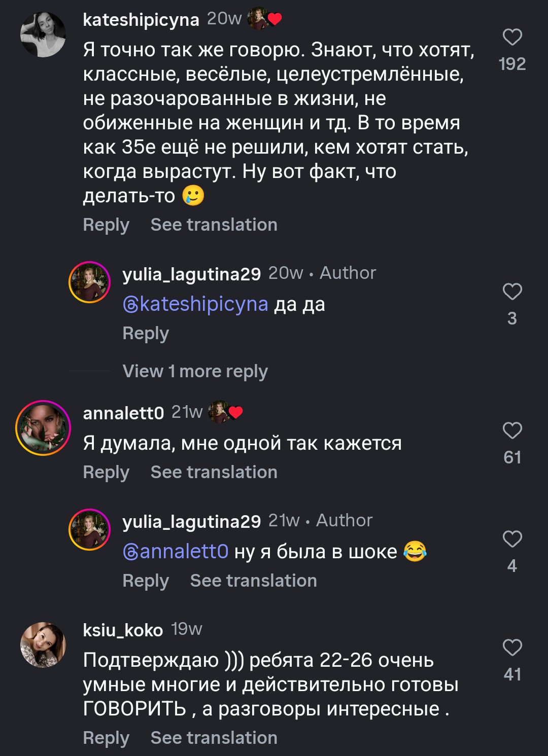Open annalett0's story ring avatar

pos(43,427)
